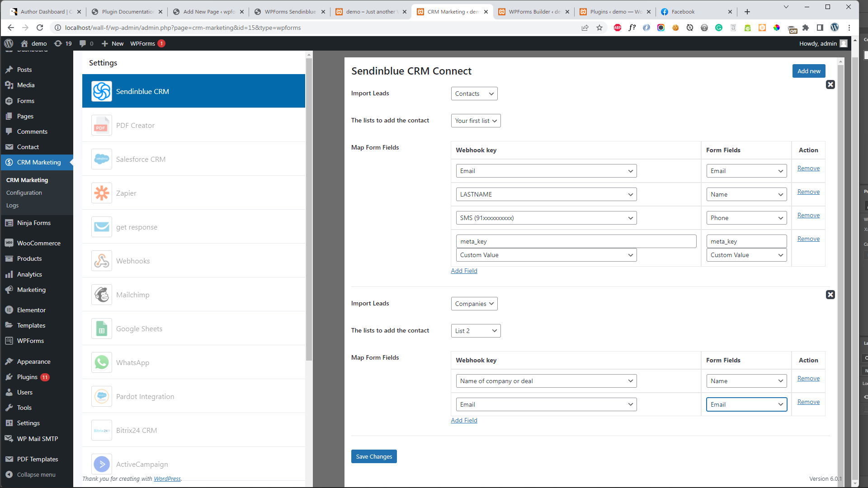Click Save Changes button

point(374,456)
